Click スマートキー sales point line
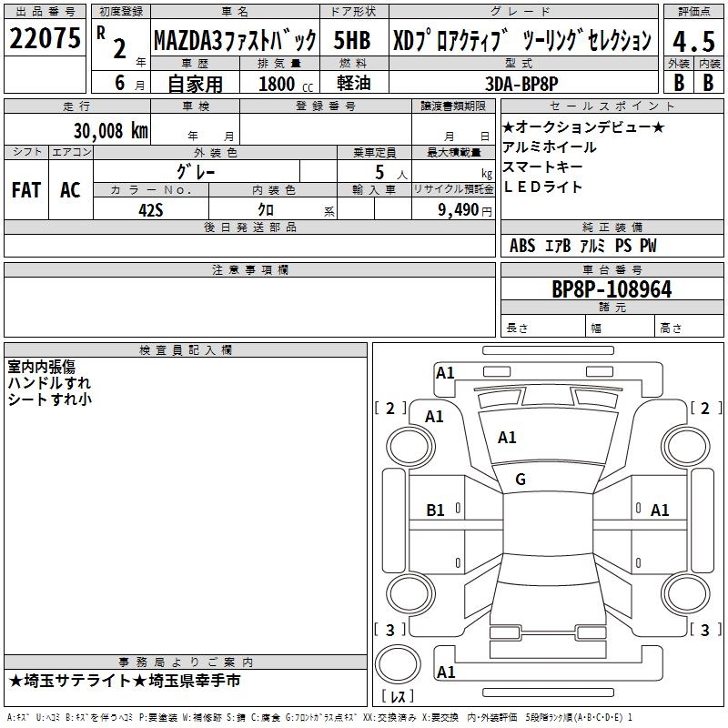The height and width of the screenshot is (728, 728). pos(542,167)
